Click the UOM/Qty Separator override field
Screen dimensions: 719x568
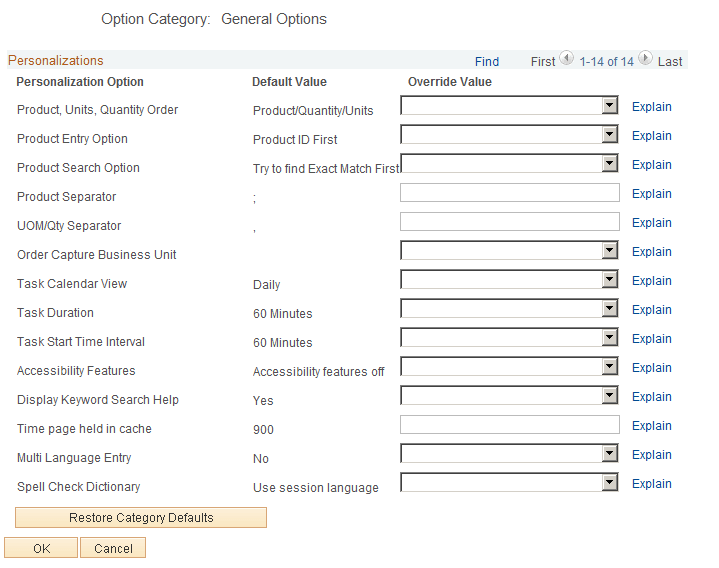point(510,221)
